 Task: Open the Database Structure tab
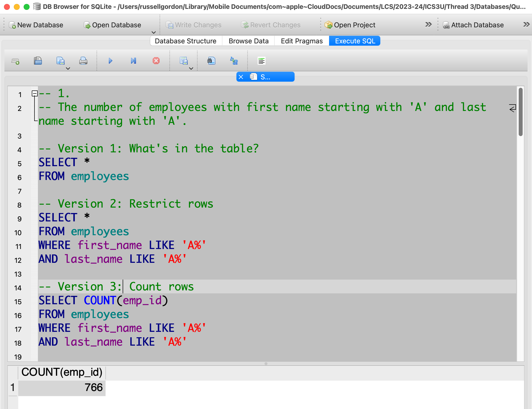click(185, 41)
